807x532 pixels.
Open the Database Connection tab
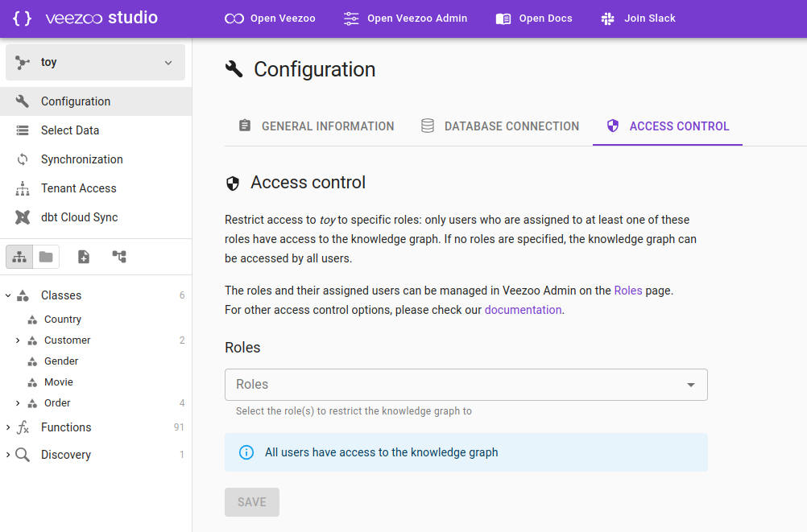[x=499, y=126]
